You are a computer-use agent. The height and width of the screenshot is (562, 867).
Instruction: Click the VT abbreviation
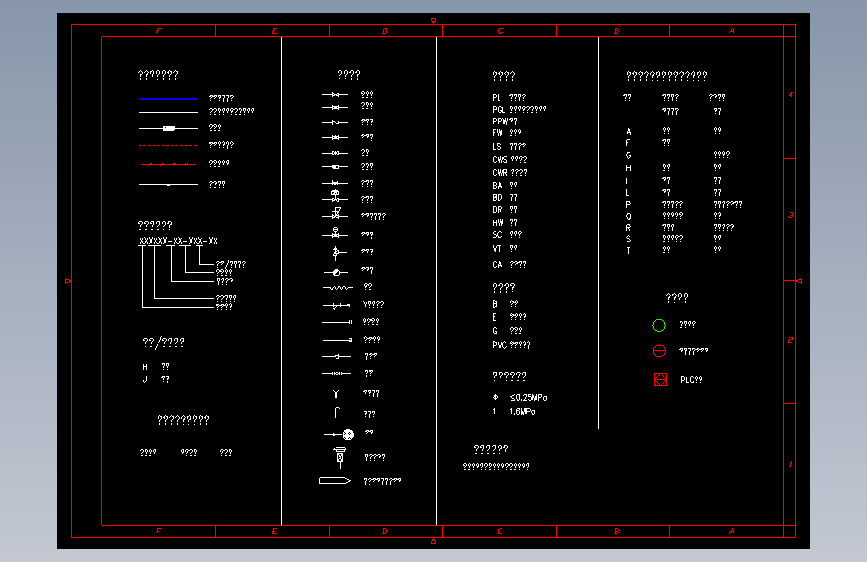tap(497, 249)
